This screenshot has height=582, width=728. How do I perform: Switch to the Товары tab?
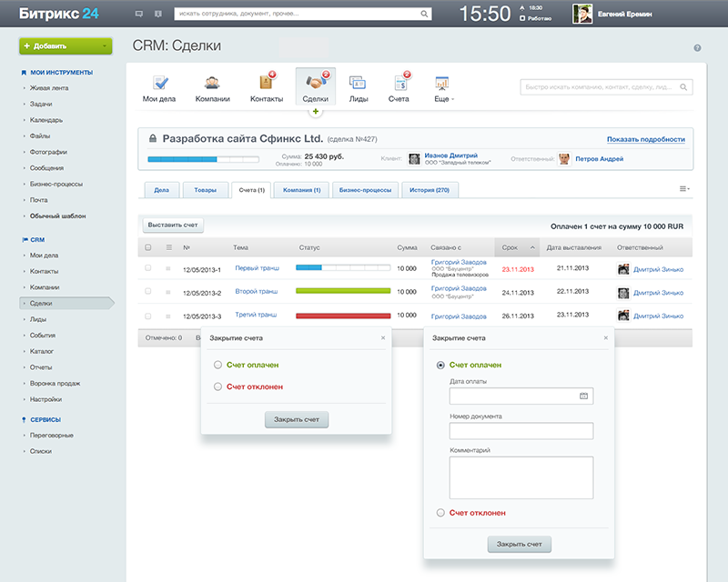click(206, 190)
